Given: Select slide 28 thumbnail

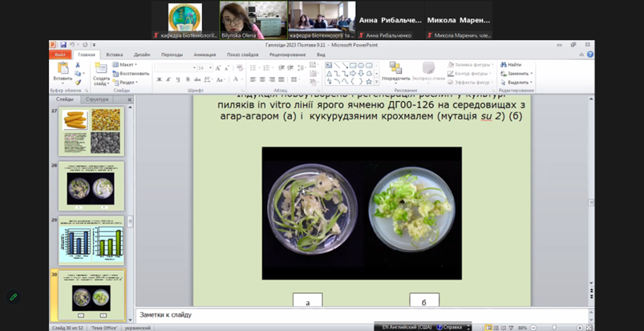Looking at the screenshot, I should [91, 186].
